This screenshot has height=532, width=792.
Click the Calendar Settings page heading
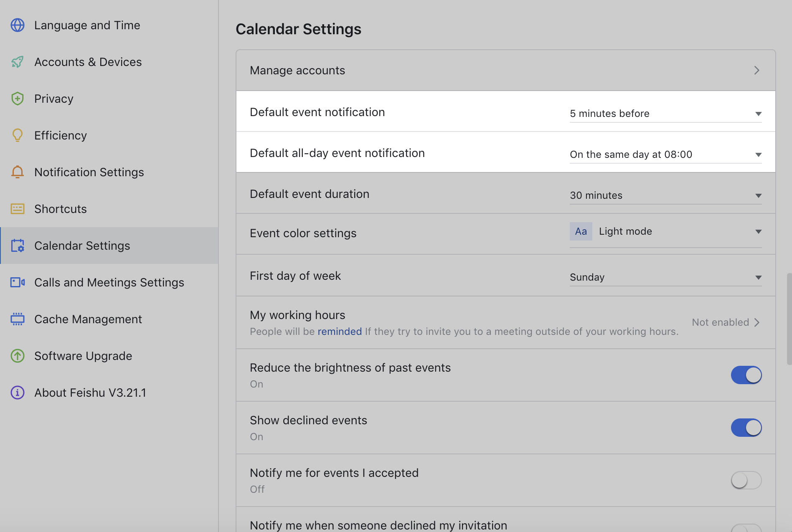click(x=298, y=29)
